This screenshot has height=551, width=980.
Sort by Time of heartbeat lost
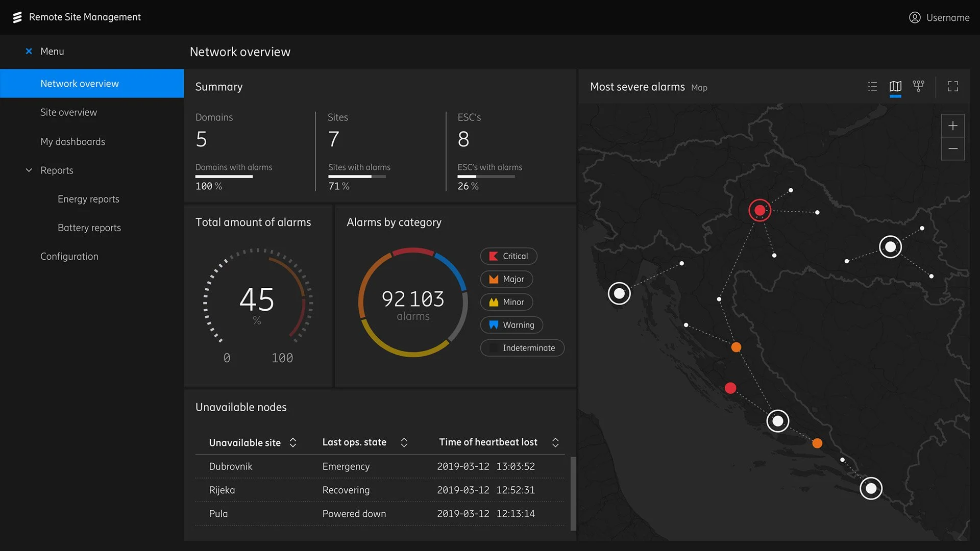[555, 442]
